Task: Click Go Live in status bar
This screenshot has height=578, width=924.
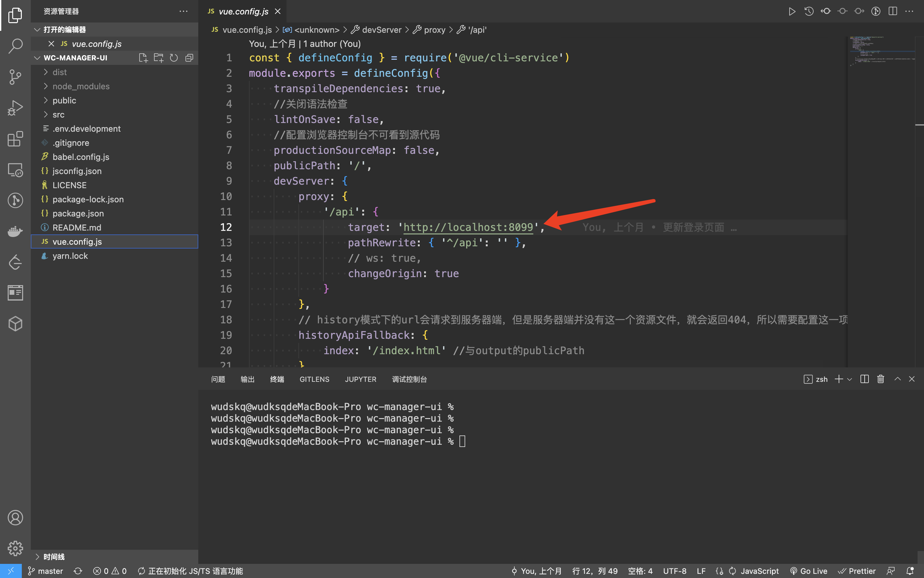Action: (809, 571)
